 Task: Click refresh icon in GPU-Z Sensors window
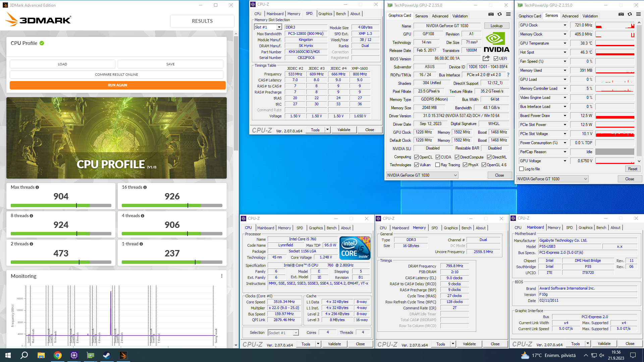(x=630, y=14)
